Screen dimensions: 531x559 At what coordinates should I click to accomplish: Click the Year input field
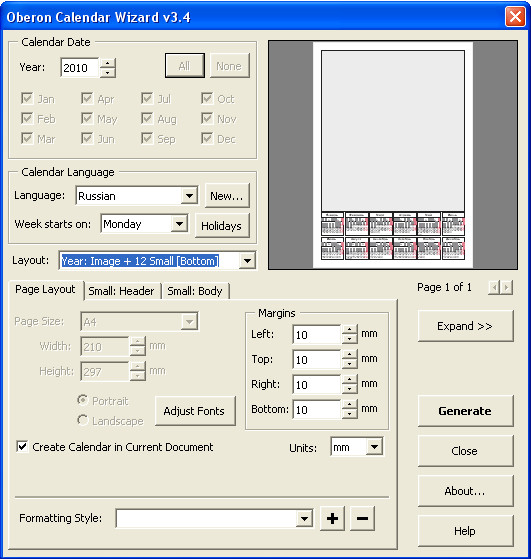pyautogui.click(x=80, y=68)
